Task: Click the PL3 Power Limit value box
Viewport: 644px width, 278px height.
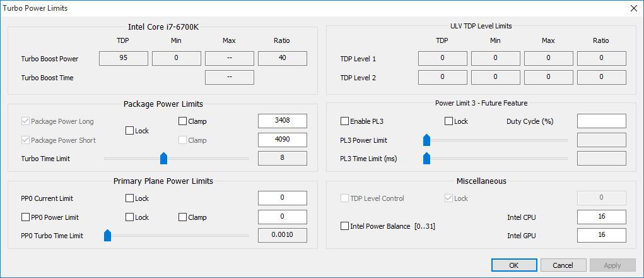Action: (x=602, y=140)
